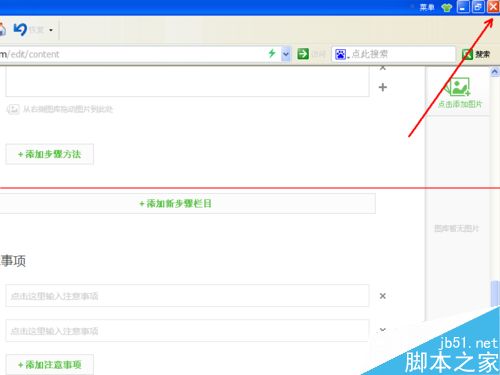Click the shirt skin-changer icon
Image resolution: width=500 pixels, height=375 pixels.
pos(447,7)
